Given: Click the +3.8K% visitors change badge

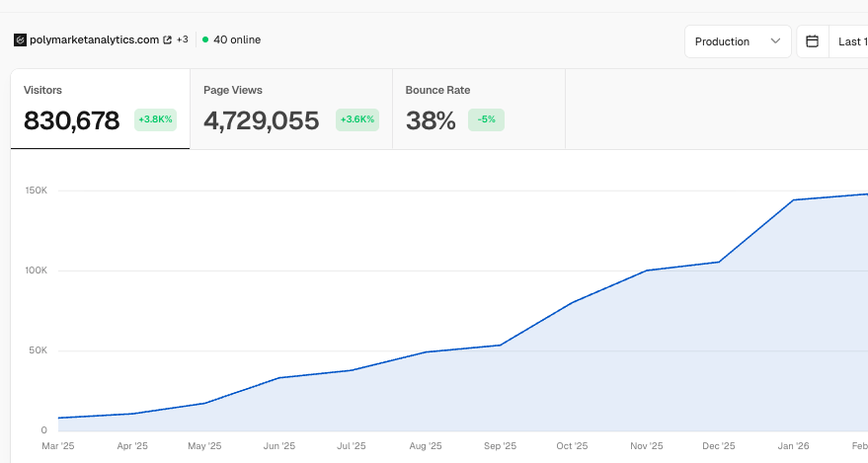Looking at the screenshot, I should click(x=156, y=119).
